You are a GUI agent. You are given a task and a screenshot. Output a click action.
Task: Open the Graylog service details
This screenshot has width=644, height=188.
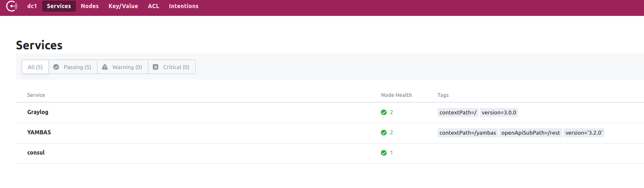[38, 112]
